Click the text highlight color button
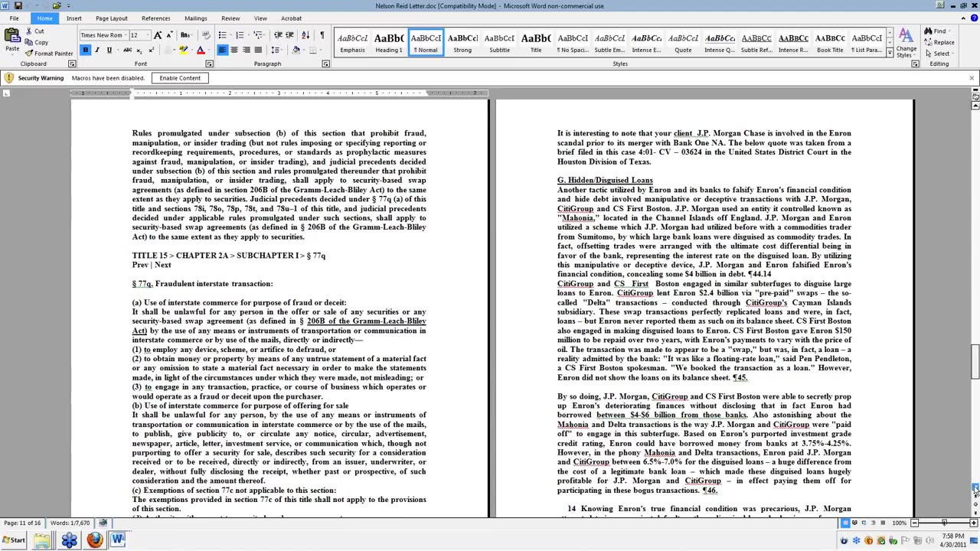The height and width of the screenshot is (551, 980). click(x=183, y=51)
